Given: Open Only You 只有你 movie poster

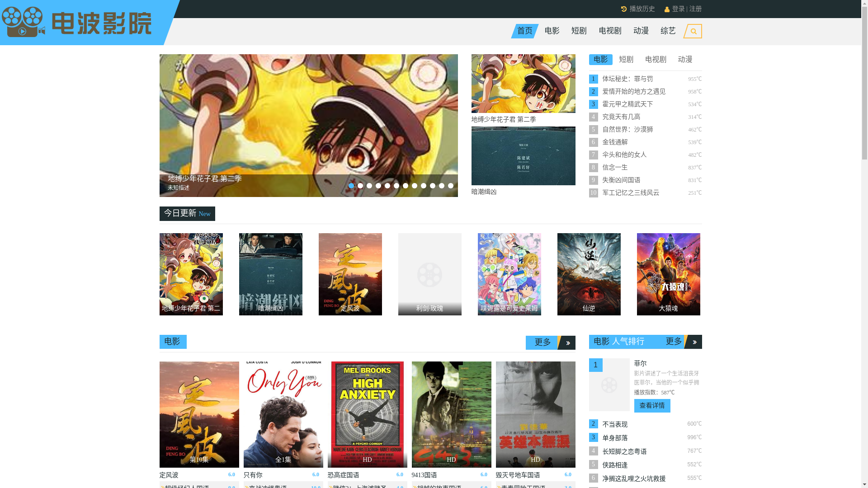Looking at the screenshot, I should coord(283,414).
